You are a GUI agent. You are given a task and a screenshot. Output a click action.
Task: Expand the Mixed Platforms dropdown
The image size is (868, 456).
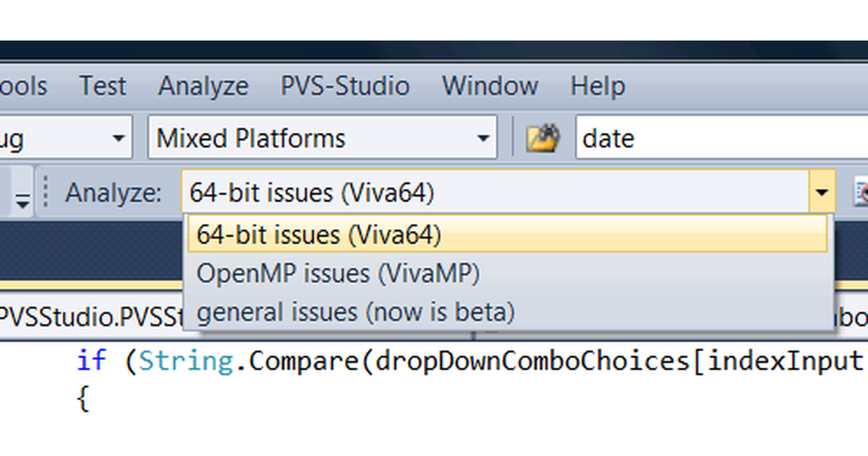tap(482, 138)
